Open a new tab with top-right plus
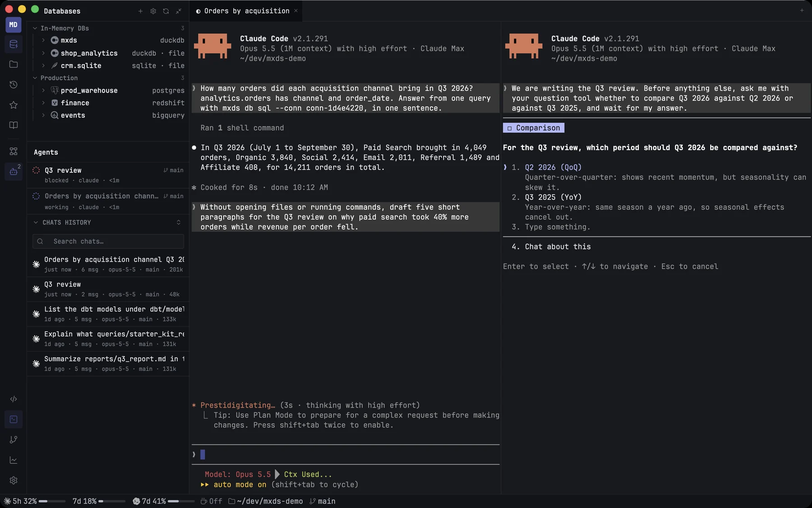This screenshot has width=812, height=508. tap(802, 10)
